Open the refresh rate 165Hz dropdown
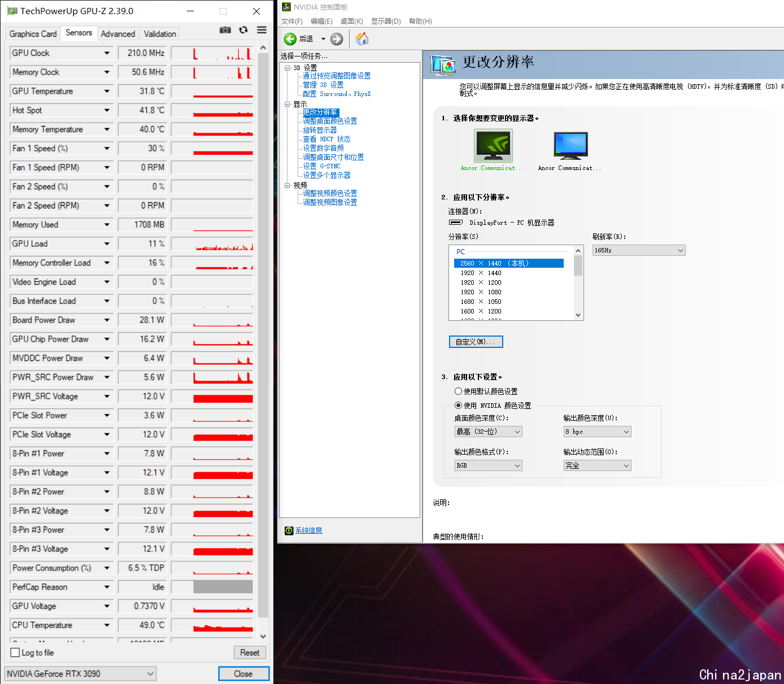The height and width of the screenshot is (684, 784). [x=639, y=250]
